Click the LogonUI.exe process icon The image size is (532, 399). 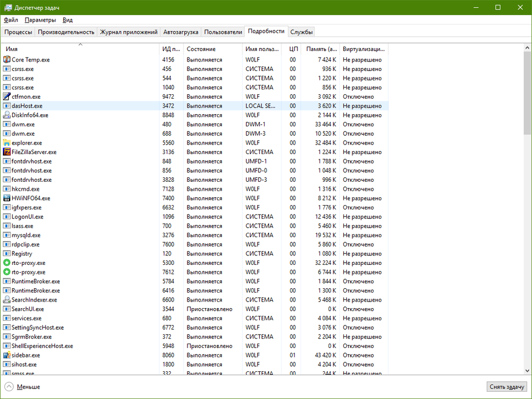pyautogui.click(x=7, y=217)
